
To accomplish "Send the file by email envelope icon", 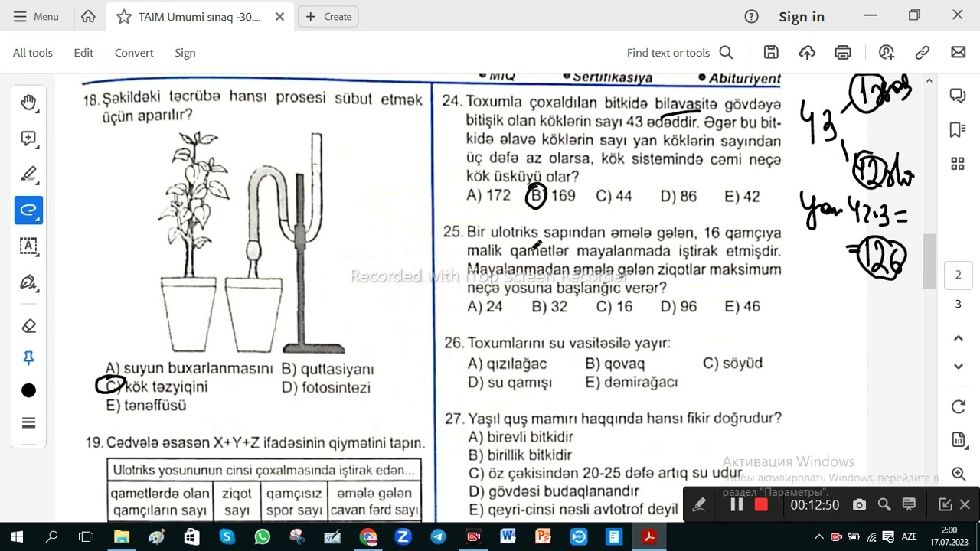I will (x=959, y=53).
